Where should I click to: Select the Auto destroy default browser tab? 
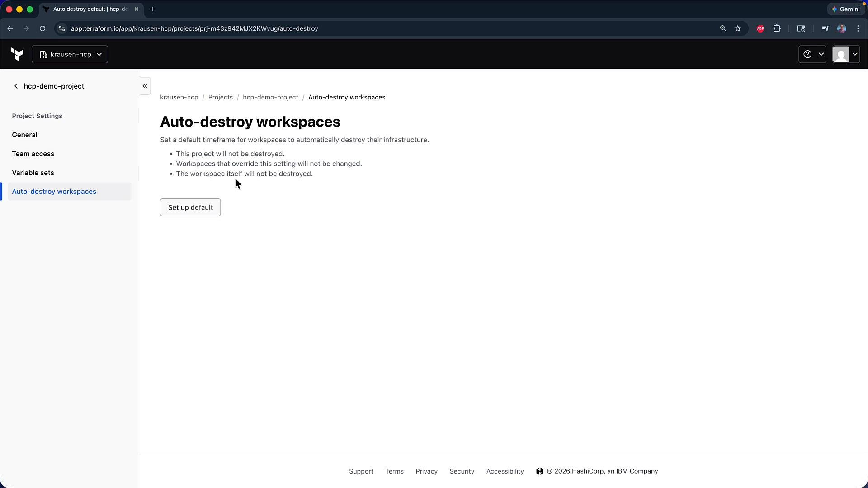coord(90,9)
